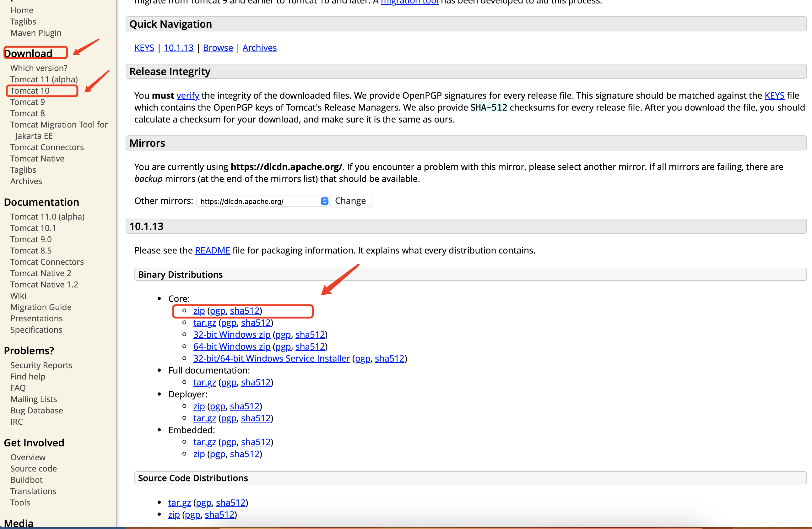This screenshot has width=812, height=529.
Task: Download 32-bit/64-bit Windows Service Installer
Action: [272, 359]
